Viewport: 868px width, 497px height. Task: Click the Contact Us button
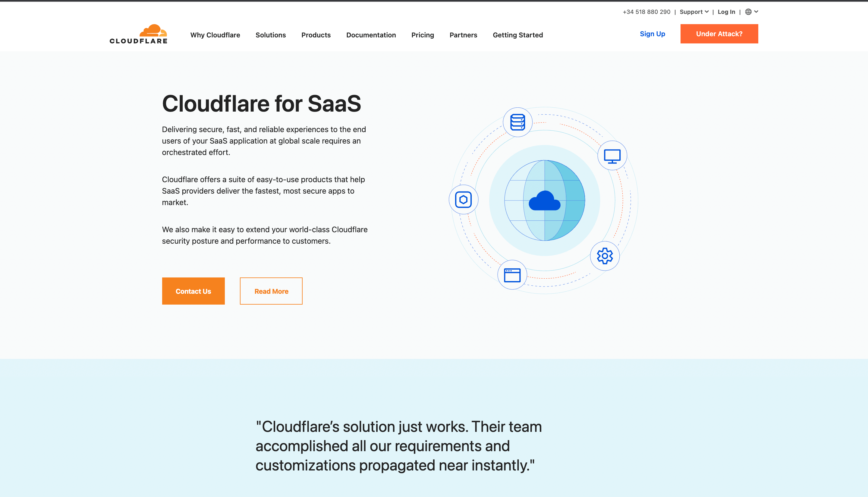pos(193,291)
